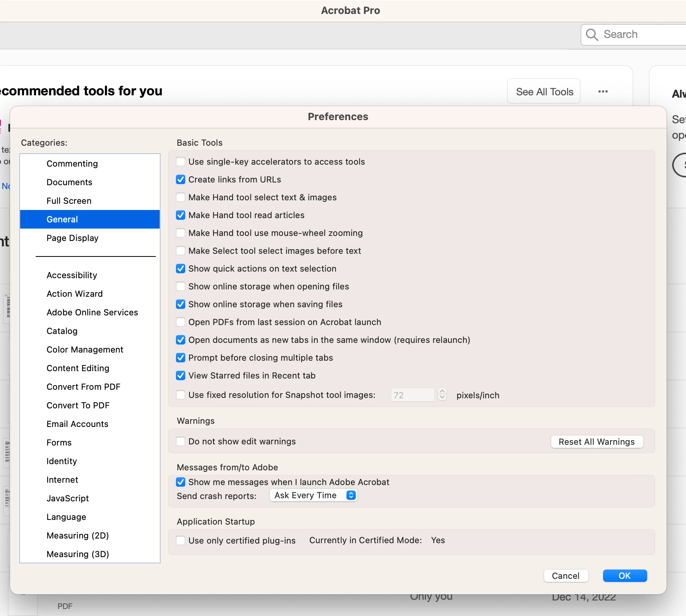Toggle Open documents as new tabs option
The height and width of the screenshot is (616, 686).
[x=181, y=340]
